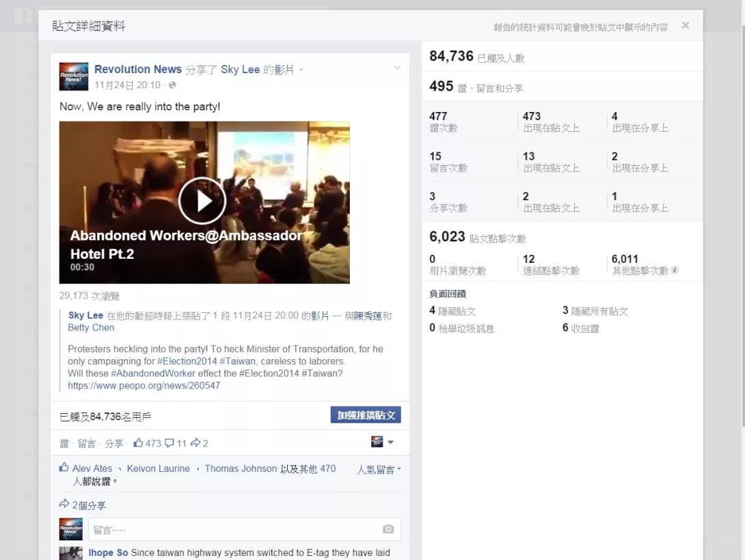Open the comment-as page identity selector
The image size is (745, 560).
pyautogui.click(x=383, y=443)
